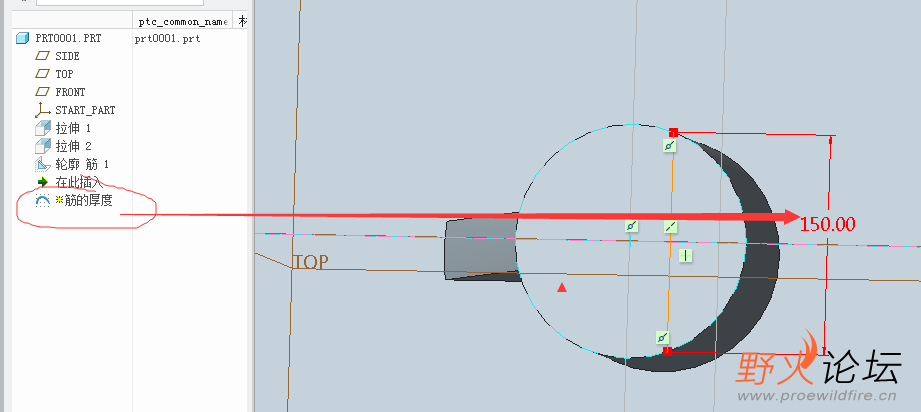The height and width of the screenshot is (412, 921).
Task: Select the 在此插入 insert marker
Action: pos(79,182)
